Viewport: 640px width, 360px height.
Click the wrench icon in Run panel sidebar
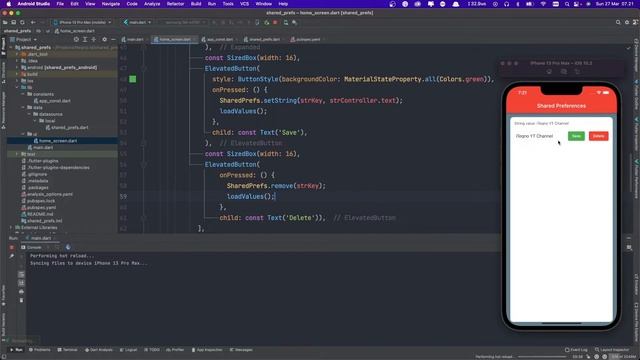click(x=11, y=256)
